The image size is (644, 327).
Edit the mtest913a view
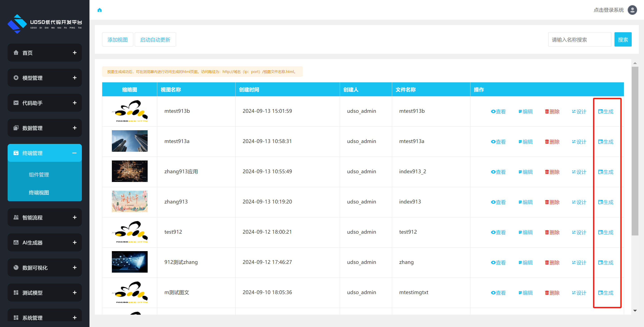(525, 142)
